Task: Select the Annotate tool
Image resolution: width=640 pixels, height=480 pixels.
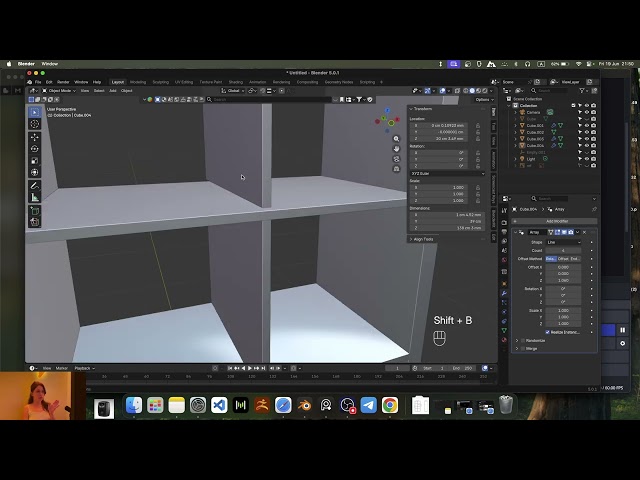Action: 35,186
